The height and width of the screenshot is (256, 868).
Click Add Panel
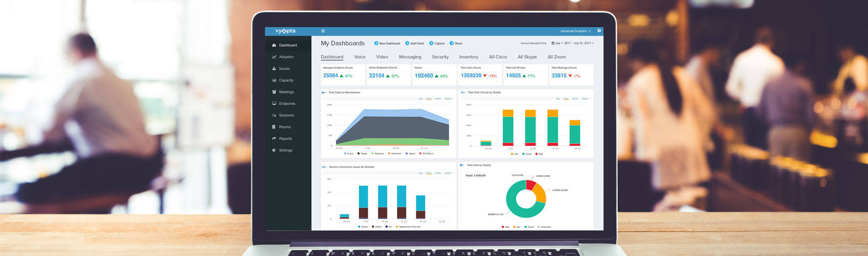(x=415, y=43)
